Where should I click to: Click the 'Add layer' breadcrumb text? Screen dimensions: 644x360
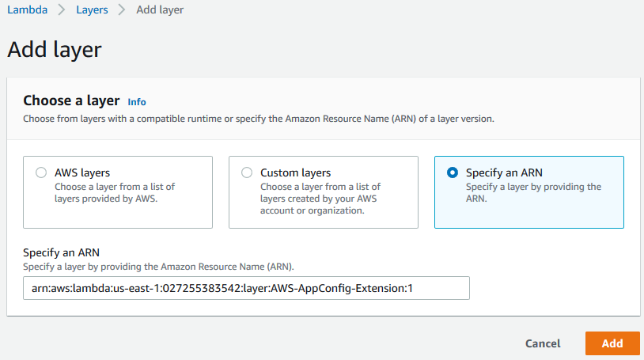coord(160,9)
